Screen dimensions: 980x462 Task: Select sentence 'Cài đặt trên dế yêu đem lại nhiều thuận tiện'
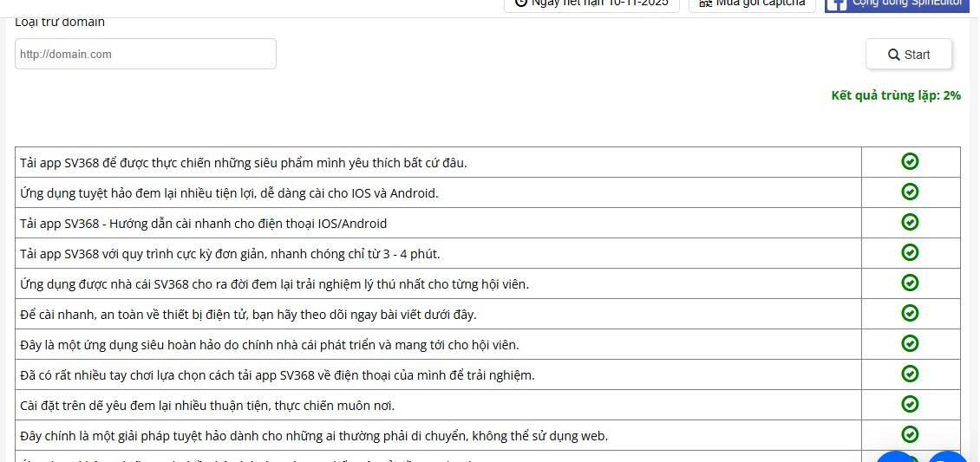[146, 406]
